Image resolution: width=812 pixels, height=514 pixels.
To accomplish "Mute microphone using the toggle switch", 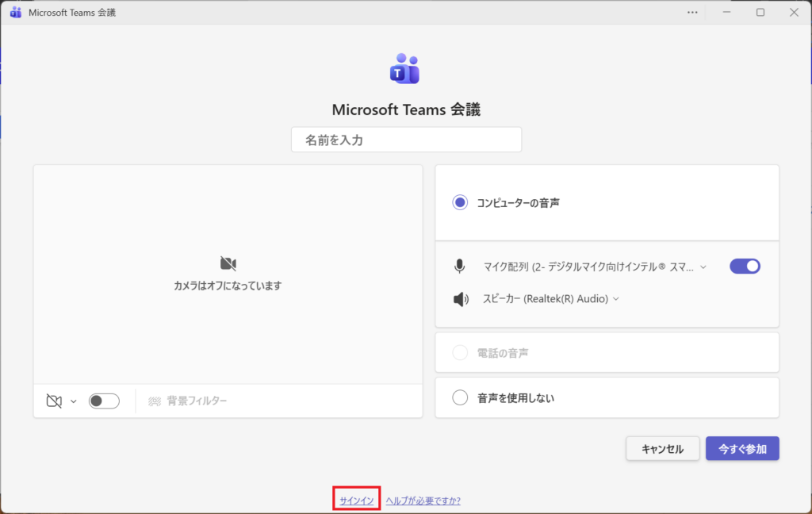I will point(745,267).
